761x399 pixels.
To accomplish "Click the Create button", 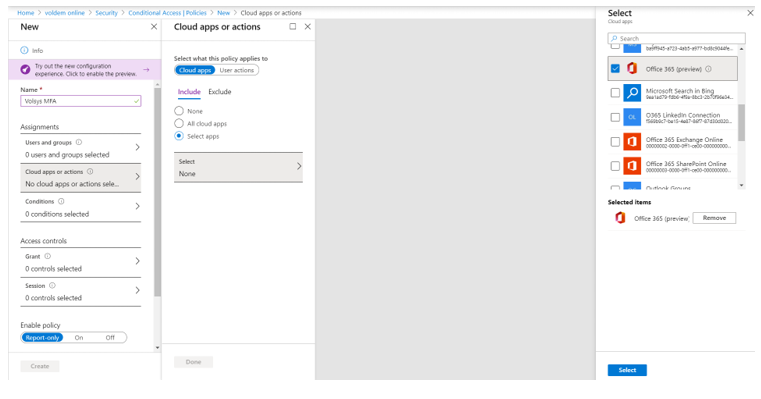I will (x=40, y=366).
